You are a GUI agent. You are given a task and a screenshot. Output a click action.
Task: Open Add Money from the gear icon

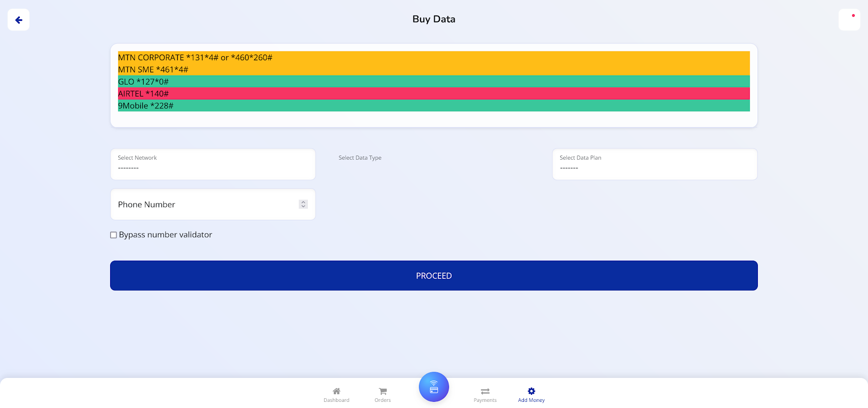point(531,395)
